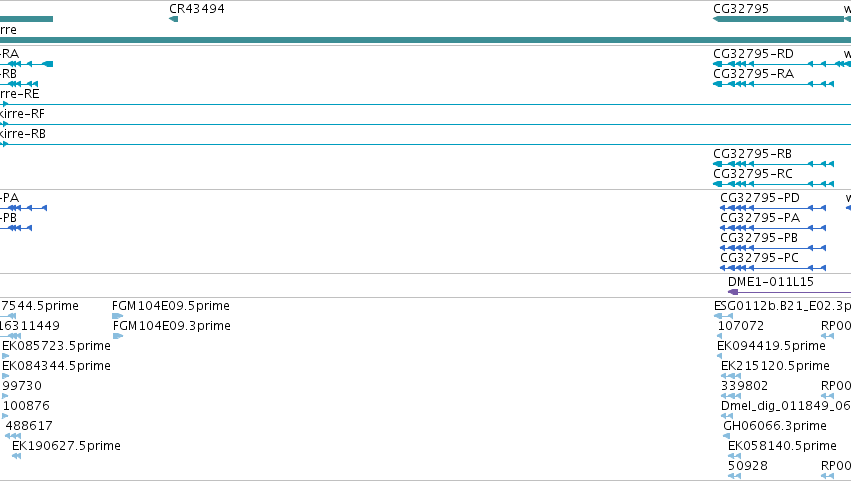Click the CG32795-PD protein glyph

[773, 208]
